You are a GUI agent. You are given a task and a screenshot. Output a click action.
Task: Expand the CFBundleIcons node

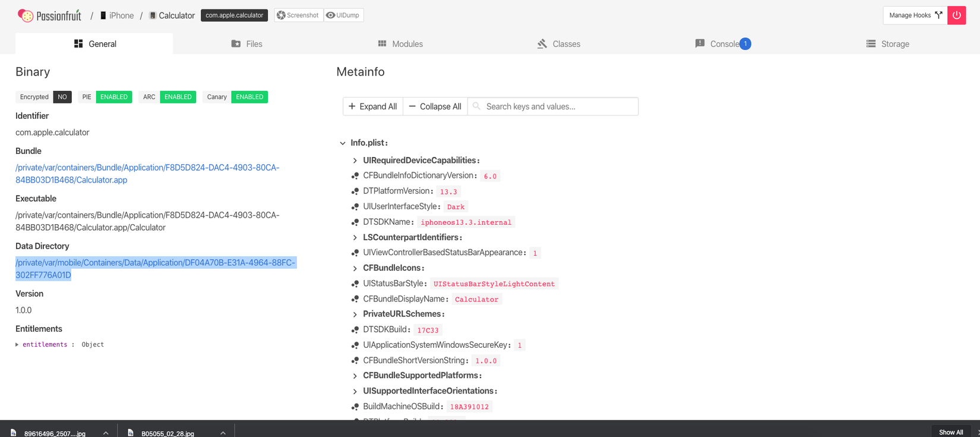coord(355,268)
